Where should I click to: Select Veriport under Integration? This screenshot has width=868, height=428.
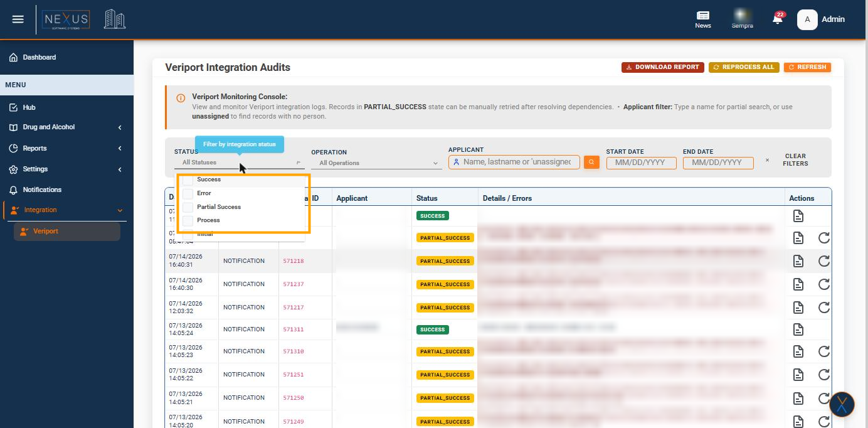[66, 231]
